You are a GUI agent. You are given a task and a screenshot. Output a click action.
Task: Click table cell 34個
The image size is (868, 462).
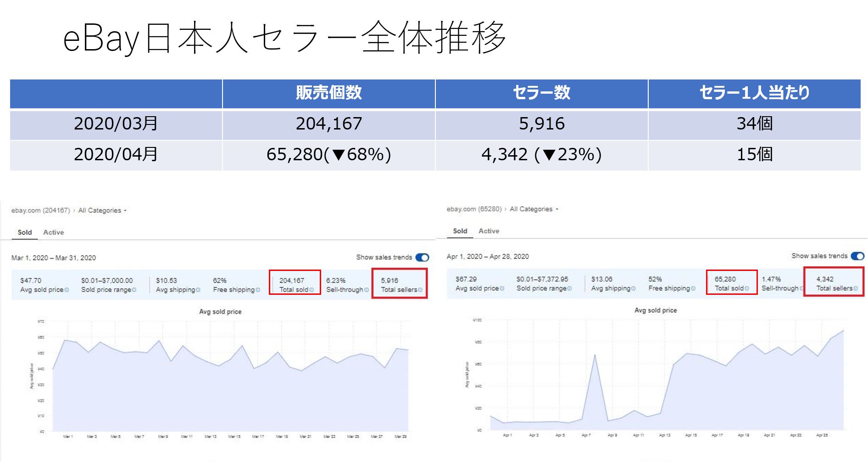755,124
